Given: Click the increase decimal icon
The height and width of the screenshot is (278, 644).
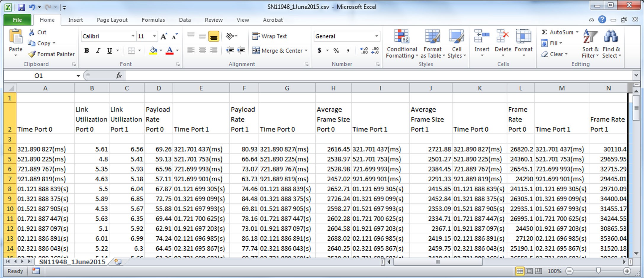Looking at the screenshot, I should tap(364, 51).
